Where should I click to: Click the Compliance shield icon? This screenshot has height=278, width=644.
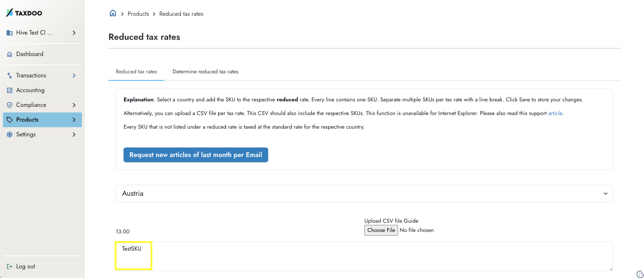click(10, 105)
